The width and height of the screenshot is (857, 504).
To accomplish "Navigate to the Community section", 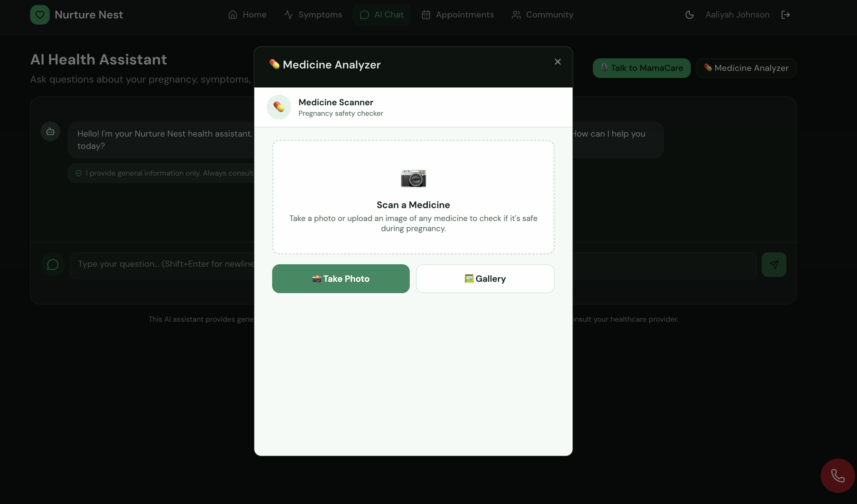I will click(542, 15).
